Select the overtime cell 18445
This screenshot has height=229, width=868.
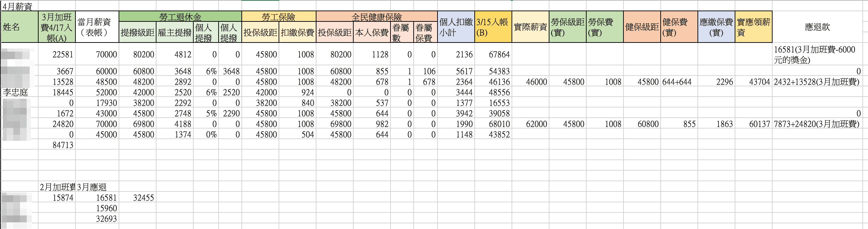tap(57, 92)
